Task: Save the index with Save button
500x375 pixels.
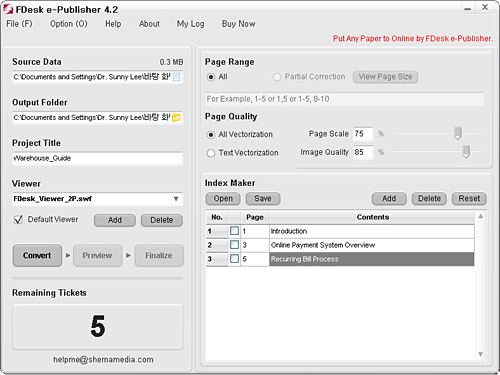Action: [x=263, y=199]
